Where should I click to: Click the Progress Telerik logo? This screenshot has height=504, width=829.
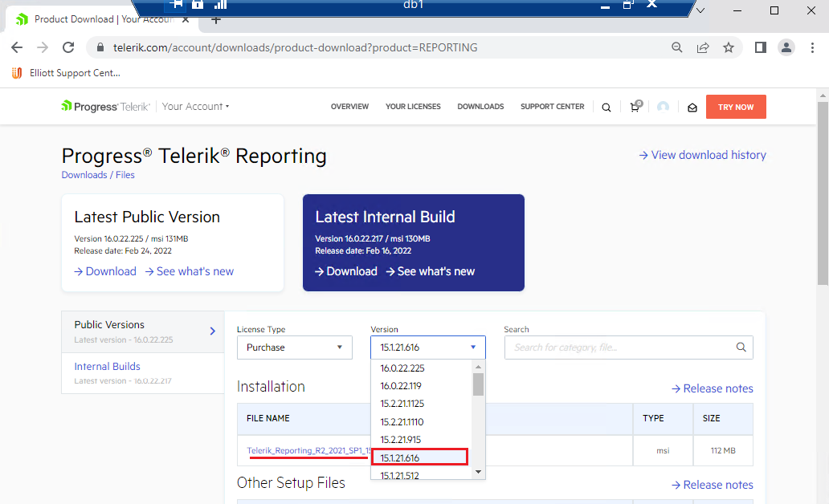(106, 106)
